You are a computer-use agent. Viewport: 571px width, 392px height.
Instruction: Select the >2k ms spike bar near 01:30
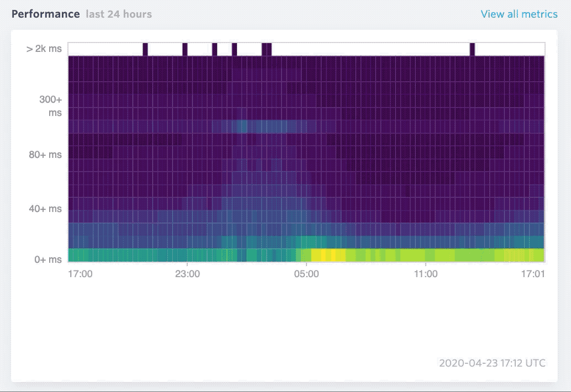click(x=235, y=48)
